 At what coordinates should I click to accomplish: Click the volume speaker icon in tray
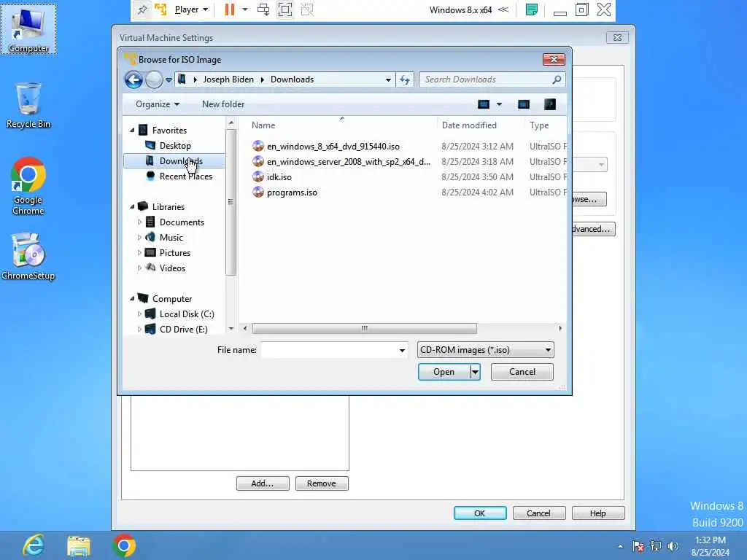673,546
